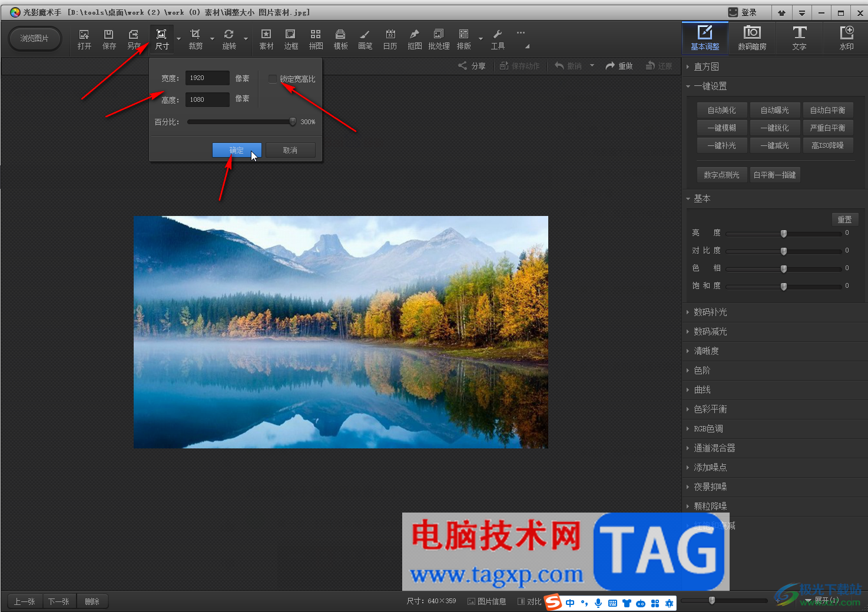
Task: Apply 自动美化 one-click preset
Action: pos(721,110)
